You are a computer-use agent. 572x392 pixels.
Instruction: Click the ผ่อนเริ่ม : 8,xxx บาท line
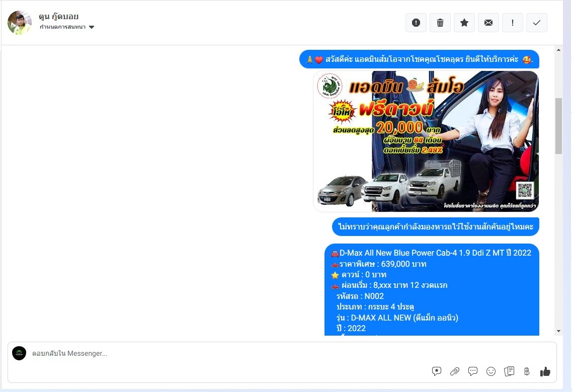[389, 285]
